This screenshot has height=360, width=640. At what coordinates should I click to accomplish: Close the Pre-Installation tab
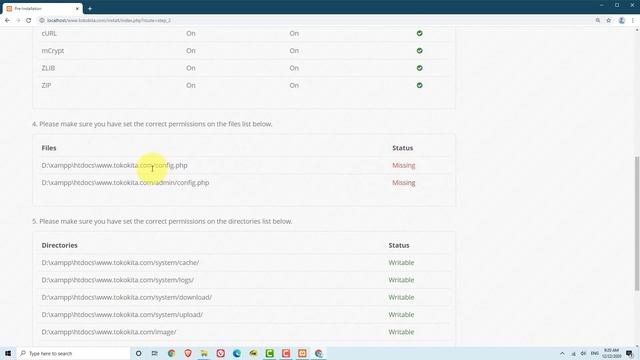coord(77,9)
